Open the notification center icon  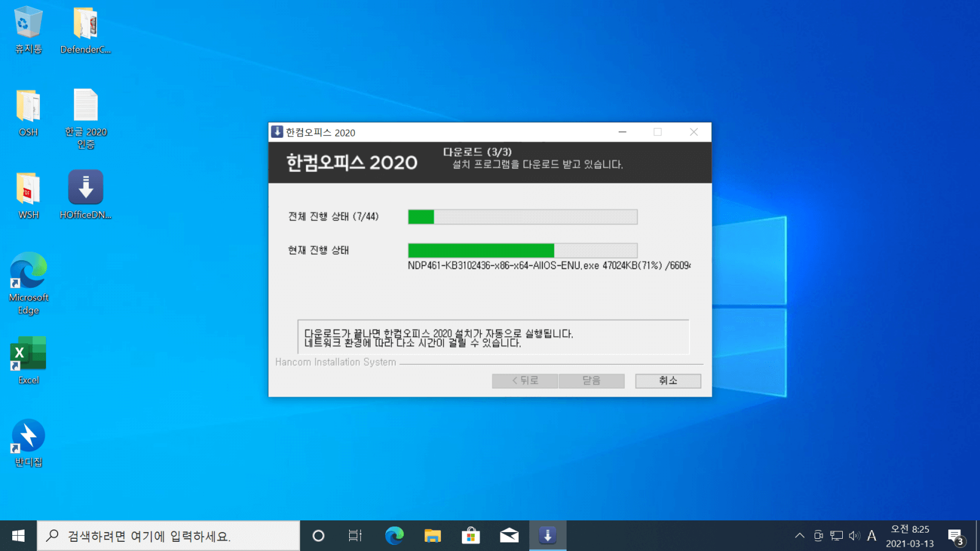956,537
